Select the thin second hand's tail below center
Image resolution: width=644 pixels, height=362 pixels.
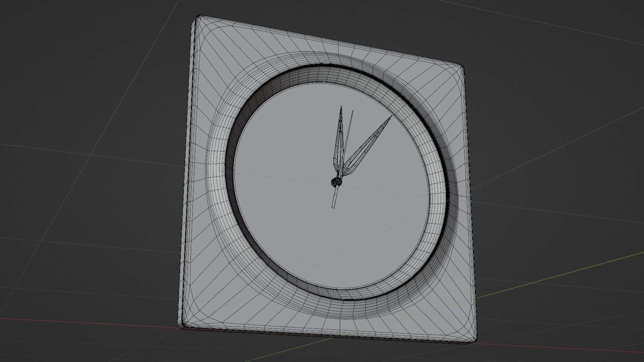(x=335, y=197)
